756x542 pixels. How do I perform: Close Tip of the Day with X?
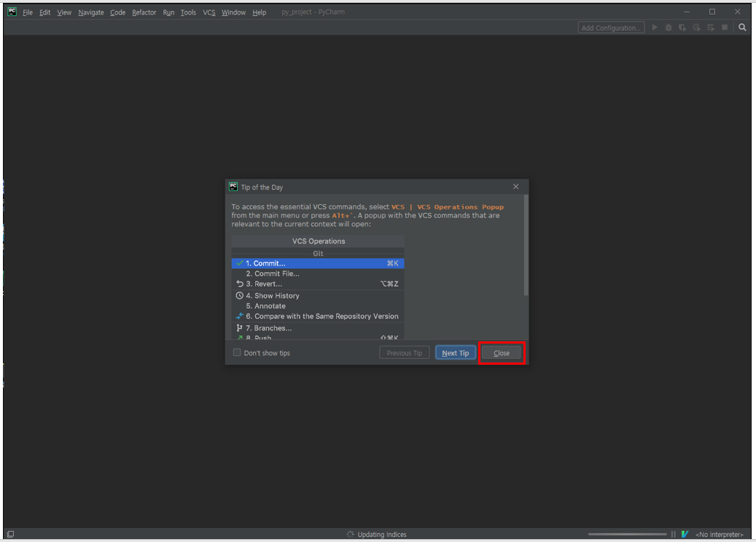pos(516,187)
